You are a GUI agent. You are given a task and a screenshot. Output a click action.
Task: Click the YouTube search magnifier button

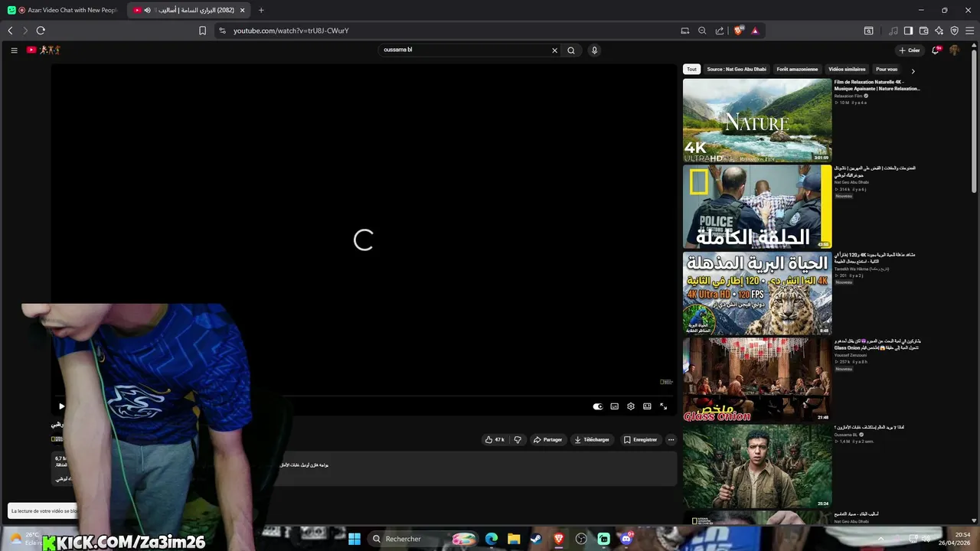pos(571,51)
